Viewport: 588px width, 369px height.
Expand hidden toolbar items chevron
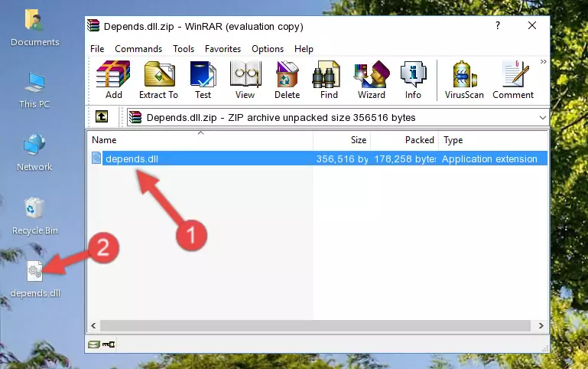click(x=544, y=61)
